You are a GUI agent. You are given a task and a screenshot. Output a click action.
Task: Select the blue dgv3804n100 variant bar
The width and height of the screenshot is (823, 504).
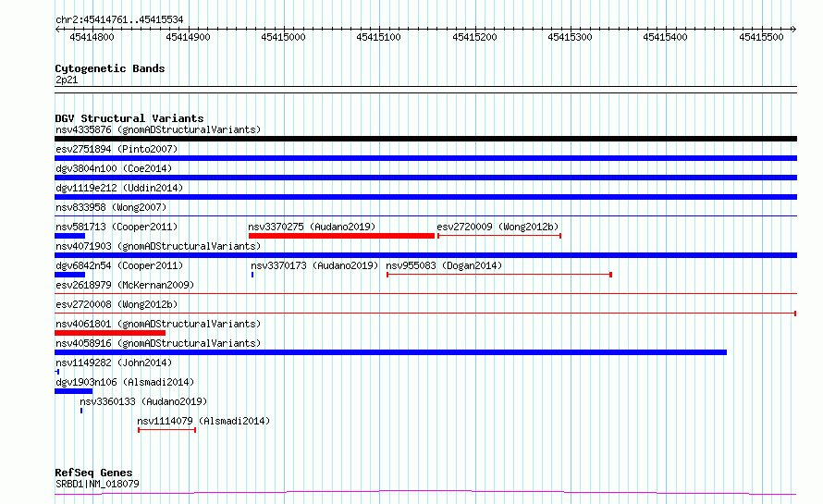[x=425, y=178]
